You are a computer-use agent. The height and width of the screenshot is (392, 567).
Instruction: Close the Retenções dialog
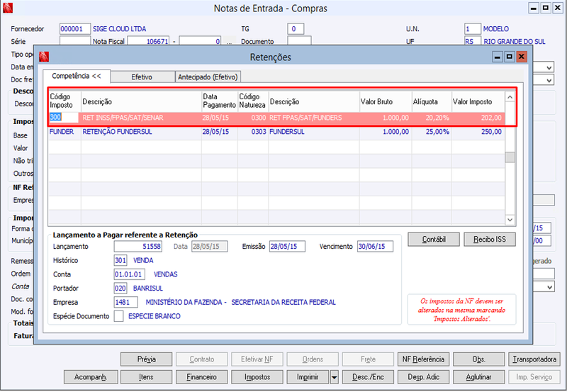coord(522,57)
